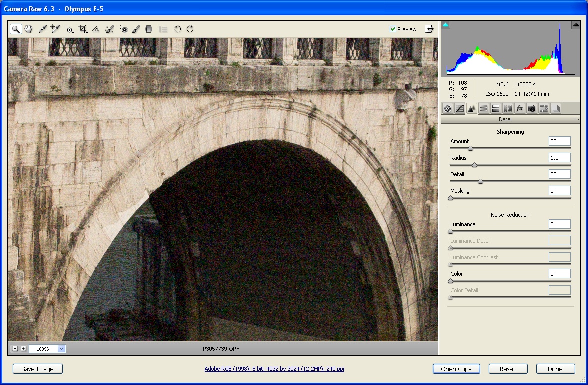The height and width of the screenshot is (385, 588).
Task: Click the sharpening Detail value field
Action: pyautogui.click(x=560, y=174)
